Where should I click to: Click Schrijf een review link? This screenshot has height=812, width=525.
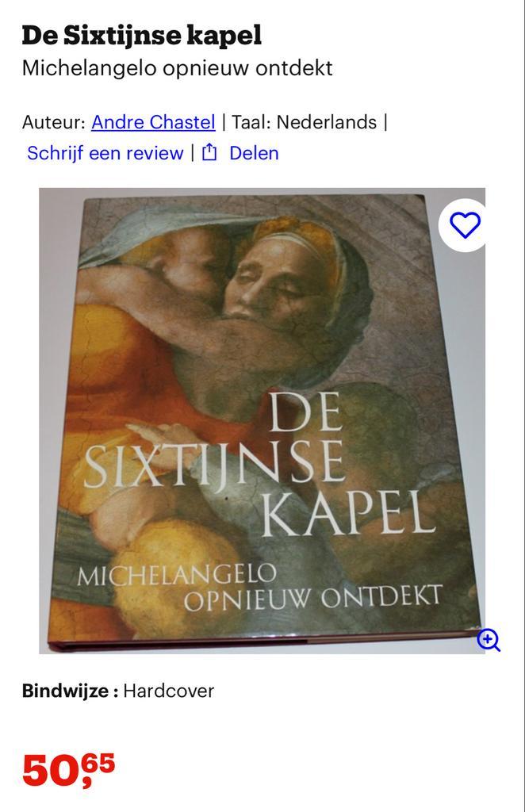(x=105, y=153)
